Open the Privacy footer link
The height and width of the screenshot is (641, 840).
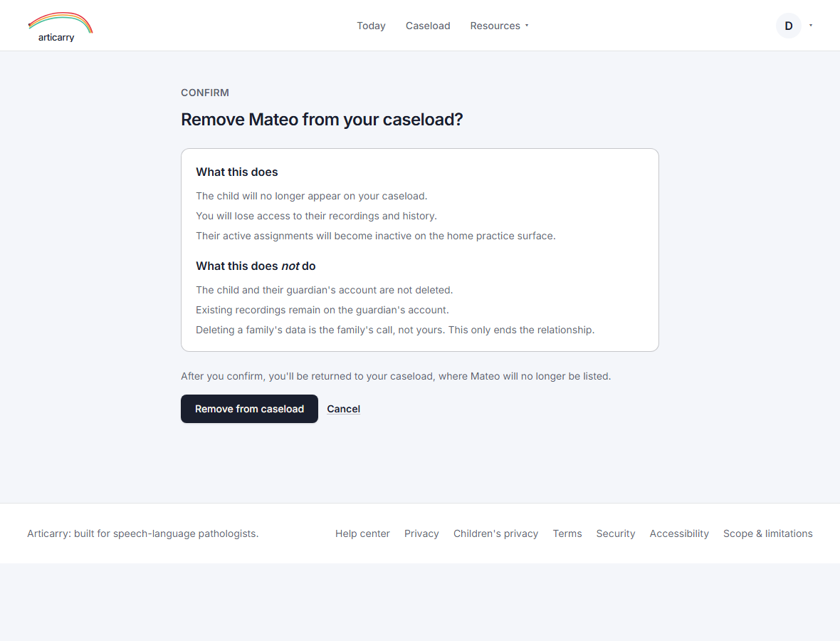pyautogui.click(x=421, y=533)
